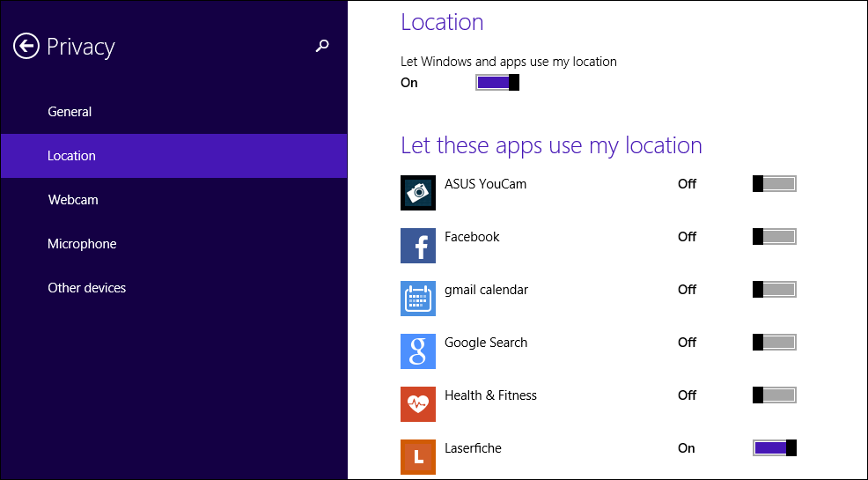Viewport: 868px width, 480px height.
Task: Click the "Location" page heading
Action: point(442,22)
